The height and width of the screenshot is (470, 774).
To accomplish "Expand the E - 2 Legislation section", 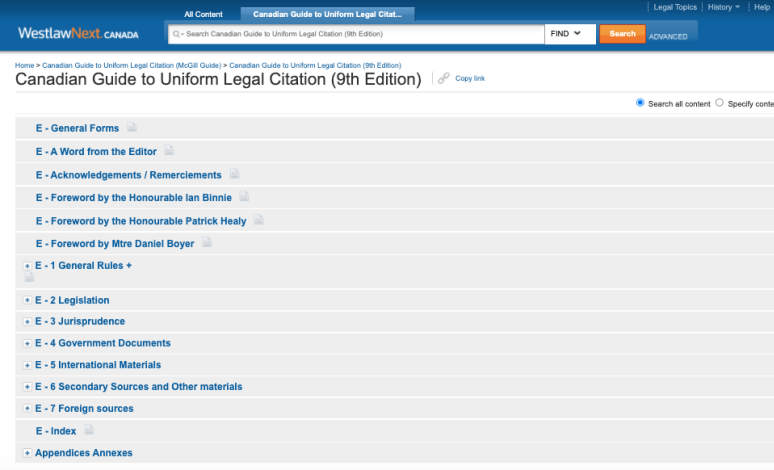I will [27, 300].
